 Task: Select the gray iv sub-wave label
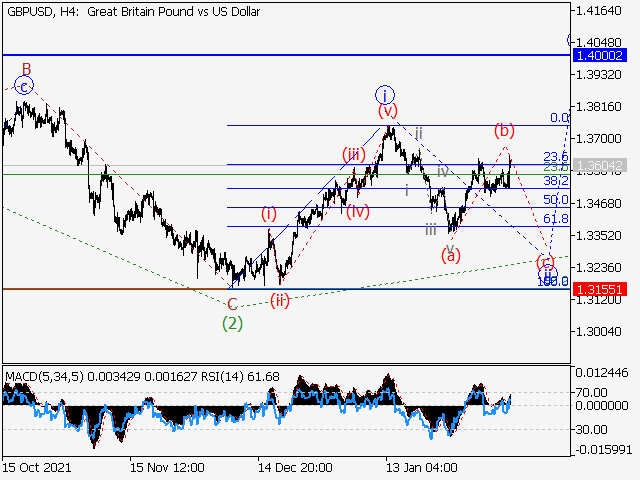pos(443,171)
